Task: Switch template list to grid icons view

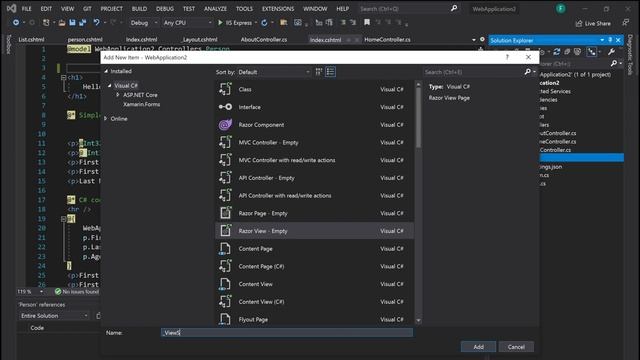Action: [319, 72]
